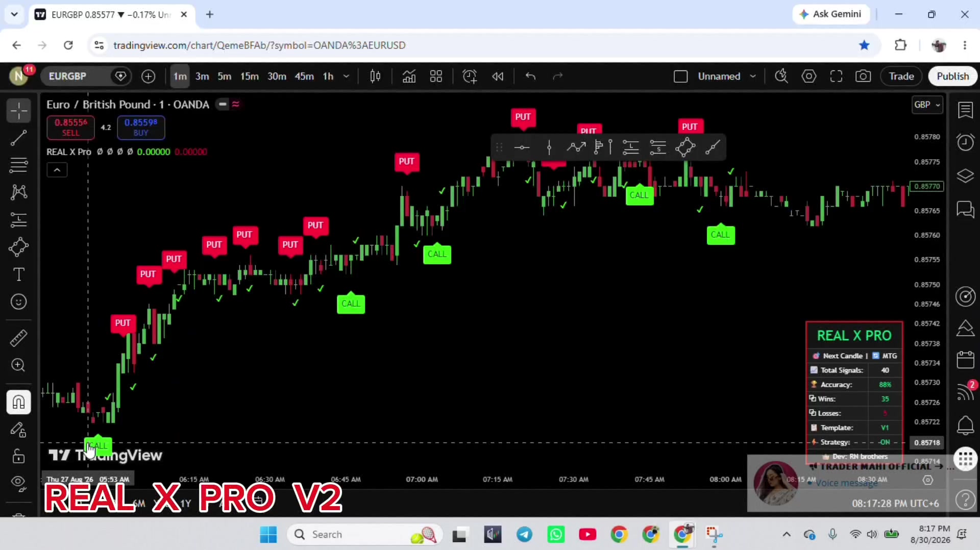
Task: Open the geometric shapes tool
Action: pyautogui.click(x=19, y=247)
